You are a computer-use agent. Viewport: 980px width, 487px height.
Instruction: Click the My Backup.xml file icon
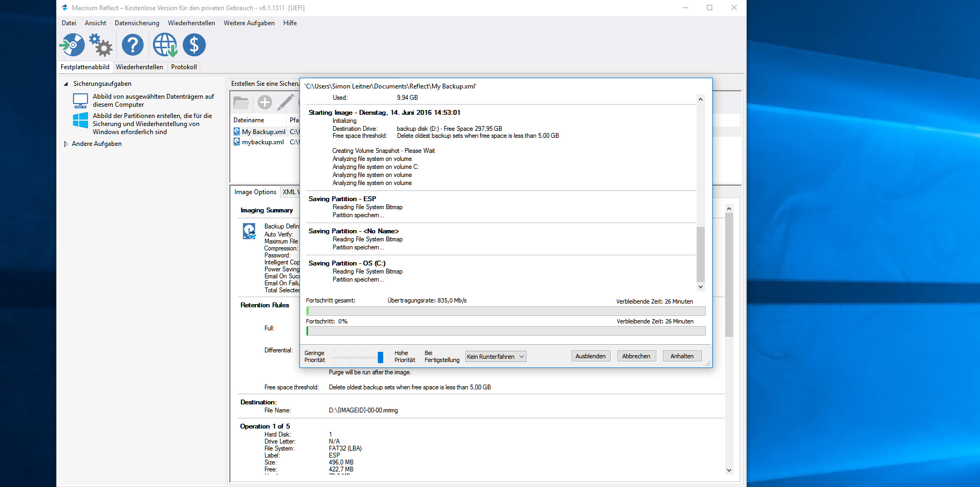point(237,131)
